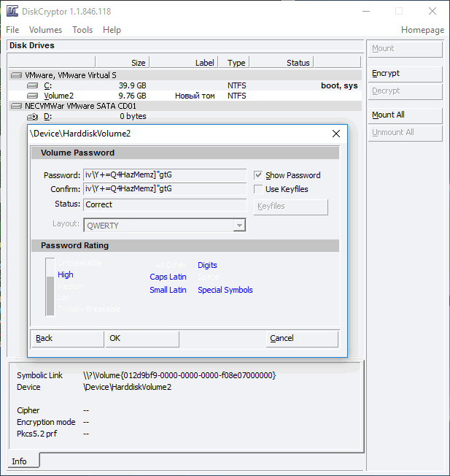Click Cancel in password dialog
450x476 pixels.
(x=302, y=339)
